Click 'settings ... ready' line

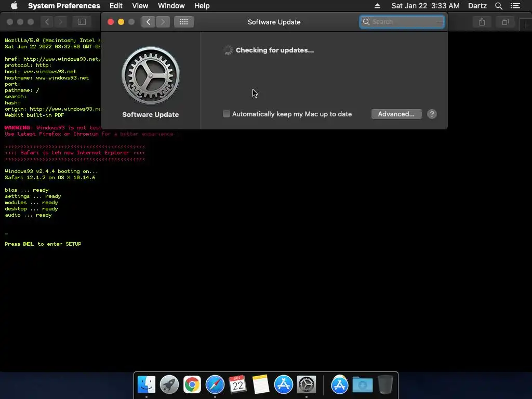33,196
